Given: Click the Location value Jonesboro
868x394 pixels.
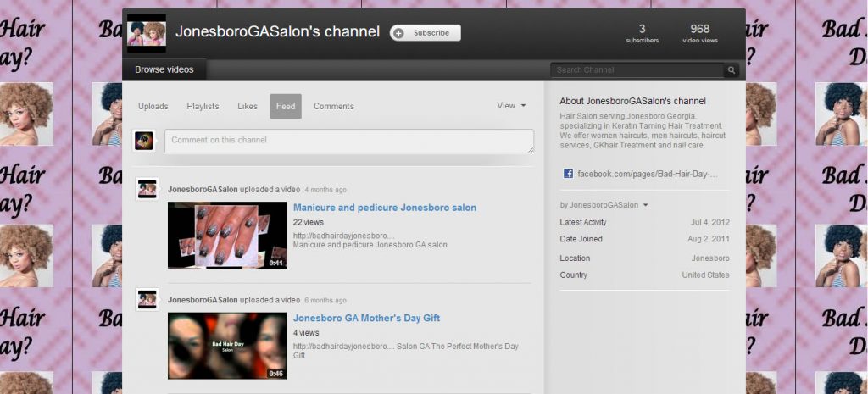Looking at the screenshot, I should [710, 258].
